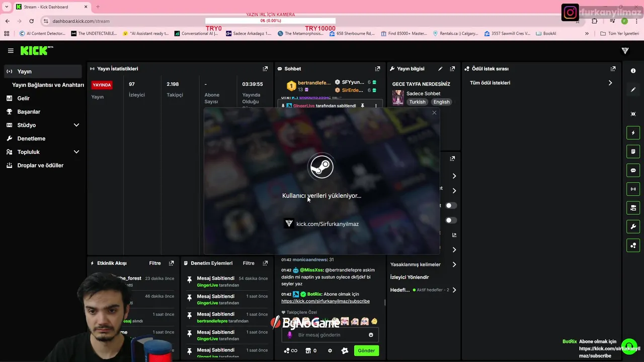Reload the page with browser refresh
Viewport: 644px width, 362px height.
31,21
